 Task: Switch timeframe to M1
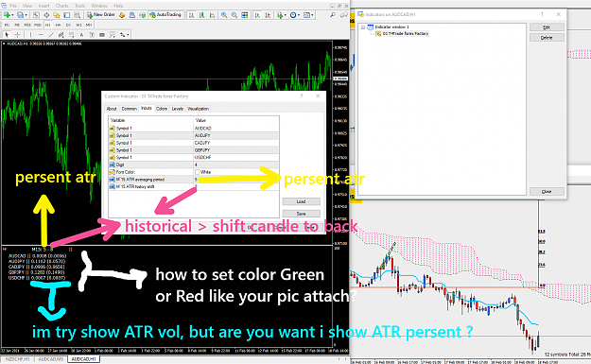pyautogui.click(x=7, y=25)
